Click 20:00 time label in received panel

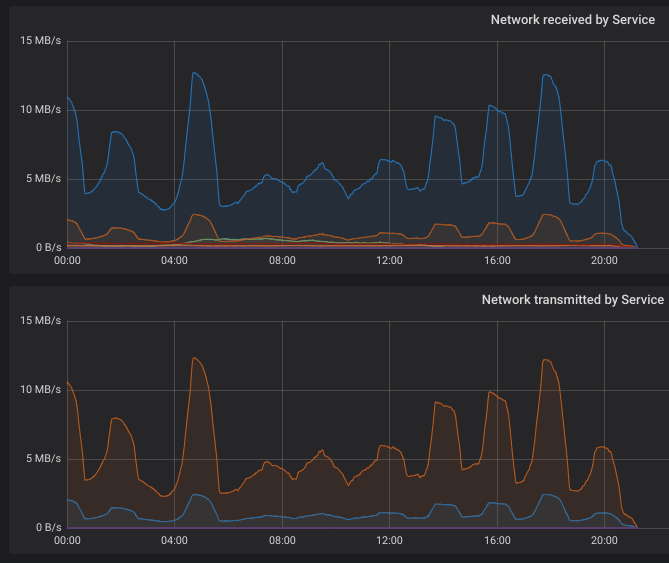point(604,260)
